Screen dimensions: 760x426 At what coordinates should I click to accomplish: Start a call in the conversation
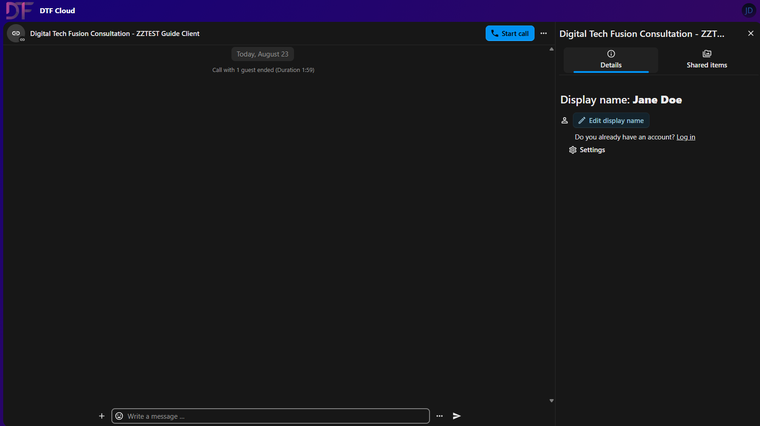point(509,33)
